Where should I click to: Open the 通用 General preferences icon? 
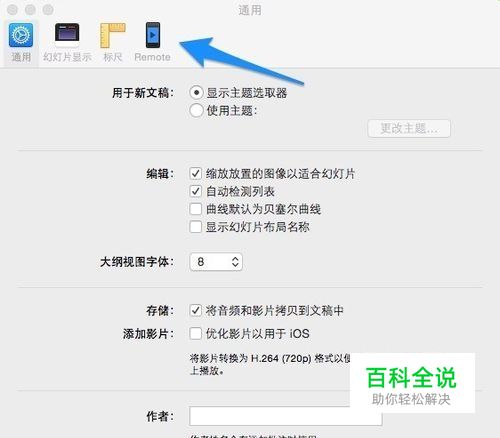click(x=21, y=35)
